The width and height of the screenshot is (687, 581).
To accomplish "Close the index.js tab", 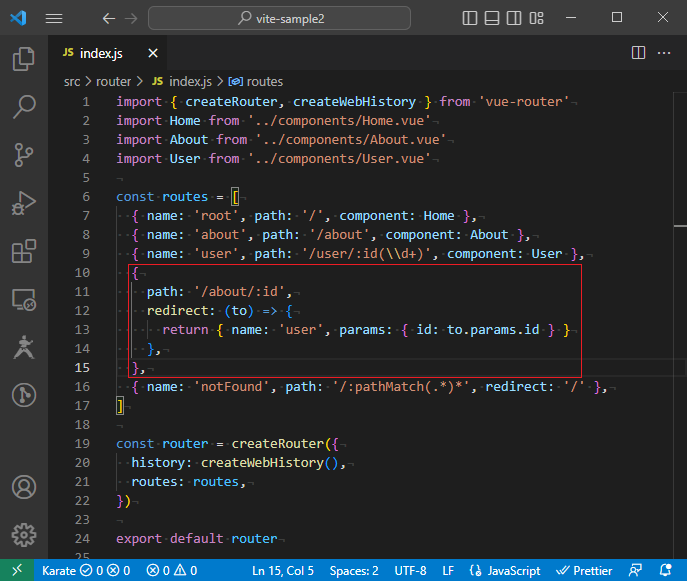I will coord(153,53).
